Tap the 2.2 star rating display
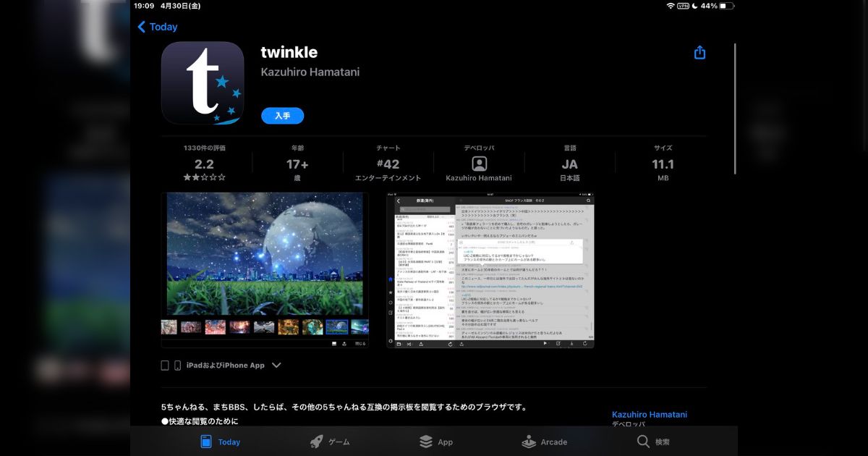The width and height of the screenshot is (868, 456). 203,164
